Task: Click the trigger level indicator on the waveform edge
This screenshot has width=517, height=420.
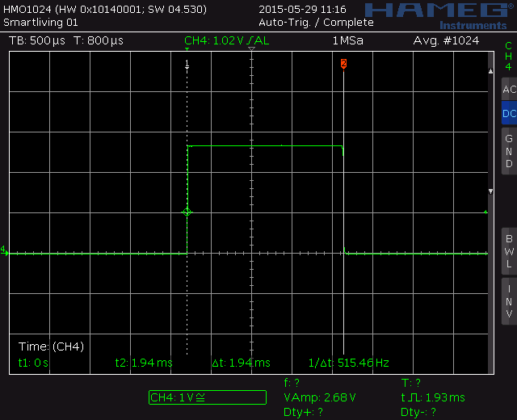Action: tap(187, 212)
